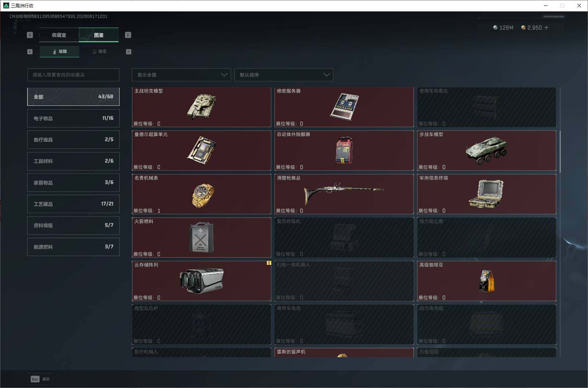Open the 收藏室 tab
This screenshot has width=588, height=388.
(59, 35)
